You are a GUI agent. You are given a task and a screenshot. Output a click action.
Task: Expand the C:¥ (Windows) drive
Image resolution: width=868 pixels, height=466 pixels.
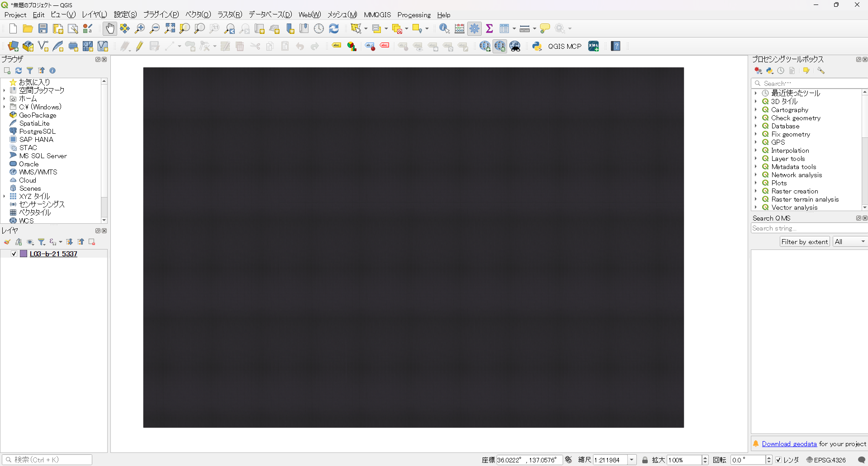tap(4, 107)
